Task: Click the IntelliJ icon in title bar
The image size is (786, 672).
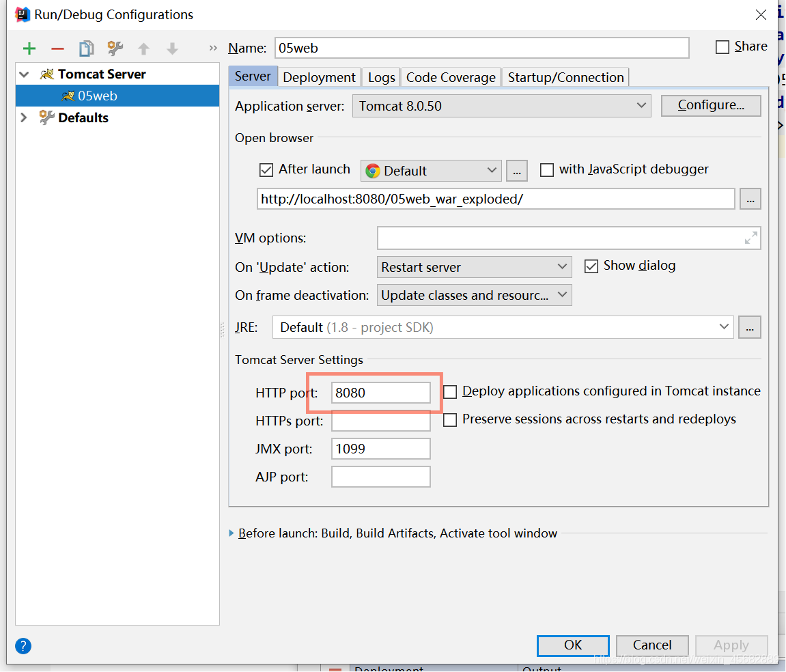Action: tap(23, 14)
